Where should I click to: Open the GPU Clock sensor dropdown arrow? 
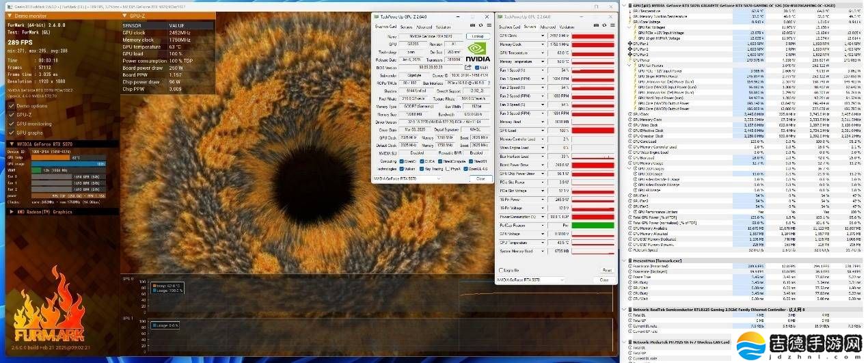[543, 35]
